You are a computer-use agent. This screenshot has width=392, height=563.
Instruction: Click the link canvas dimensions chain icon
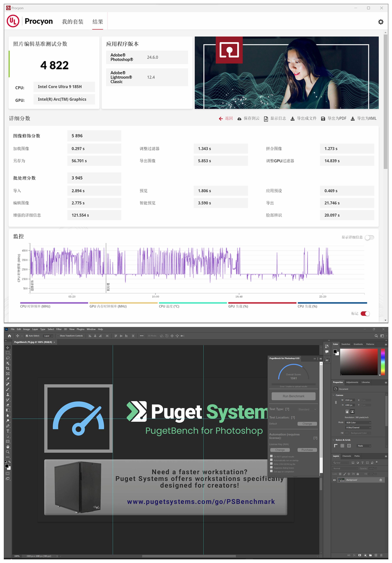pos(336,403)
